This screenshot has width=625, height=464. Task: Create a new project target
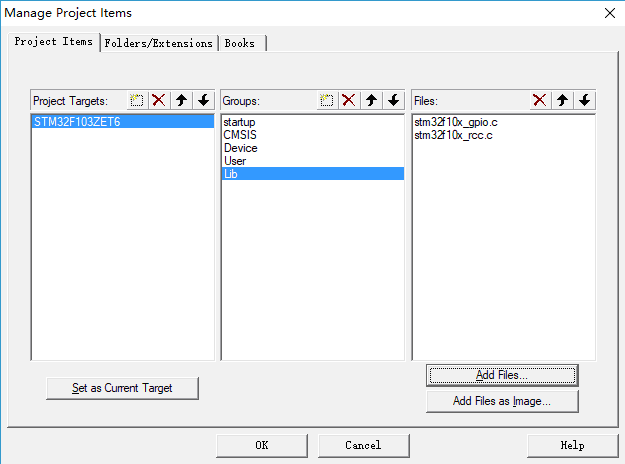[x=137, y=100]
